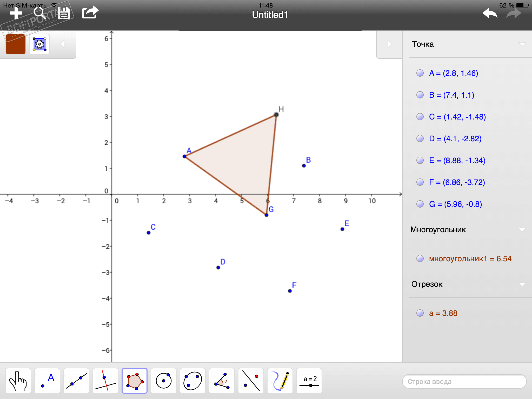Collapse the Точка section
Image resolution: width=532 pixels, height=399 pixels.
[522, 44]
